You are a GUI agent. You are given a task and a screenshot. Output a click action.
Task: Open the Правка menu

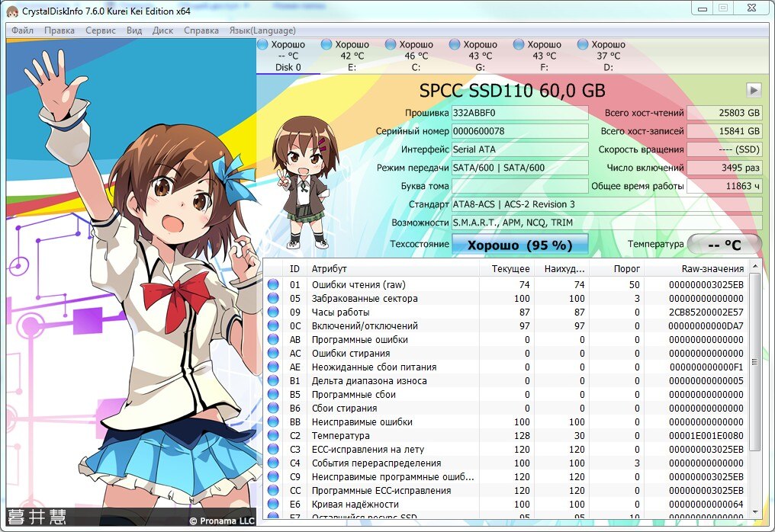point(59,30)
